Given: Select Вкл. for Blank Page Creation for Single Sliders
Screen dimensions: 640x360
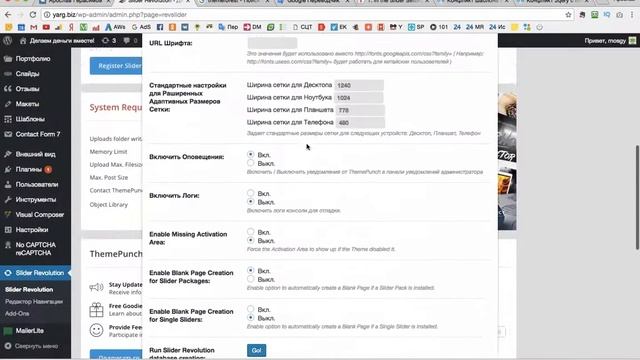Looking at the screenshot, I should (250, 309).
